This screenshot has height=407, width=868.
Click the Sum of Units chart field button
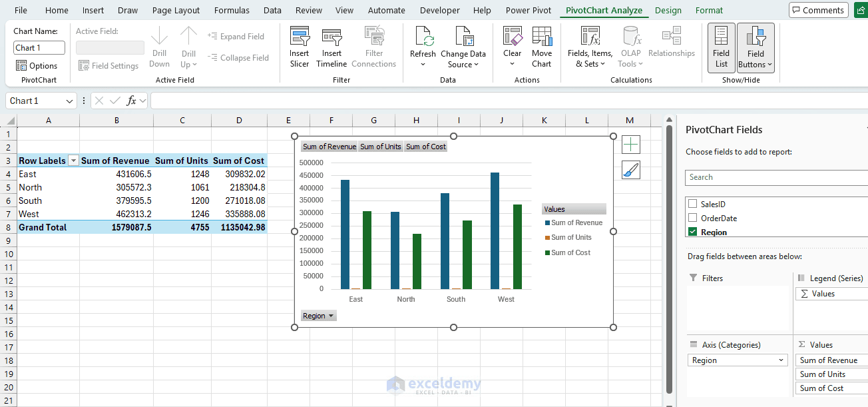click(381, 147)
